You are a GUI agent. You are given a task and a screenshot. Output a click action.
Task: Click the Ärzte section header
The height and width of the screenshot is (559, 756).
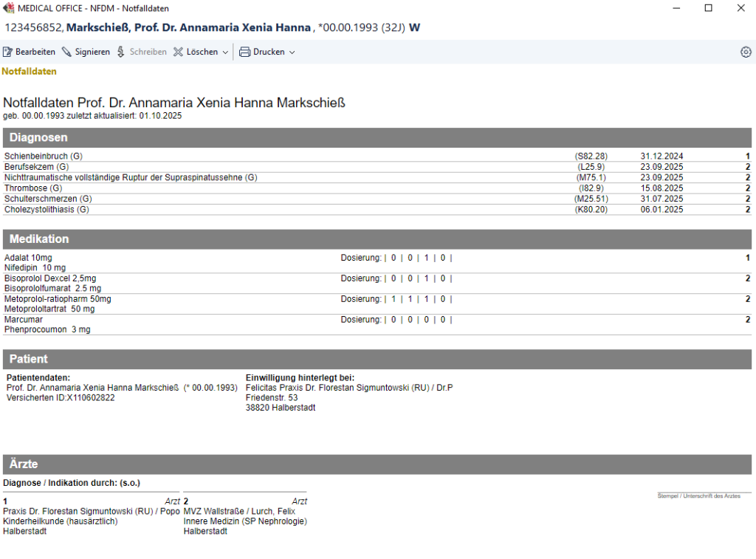click(x=24, y=464)
